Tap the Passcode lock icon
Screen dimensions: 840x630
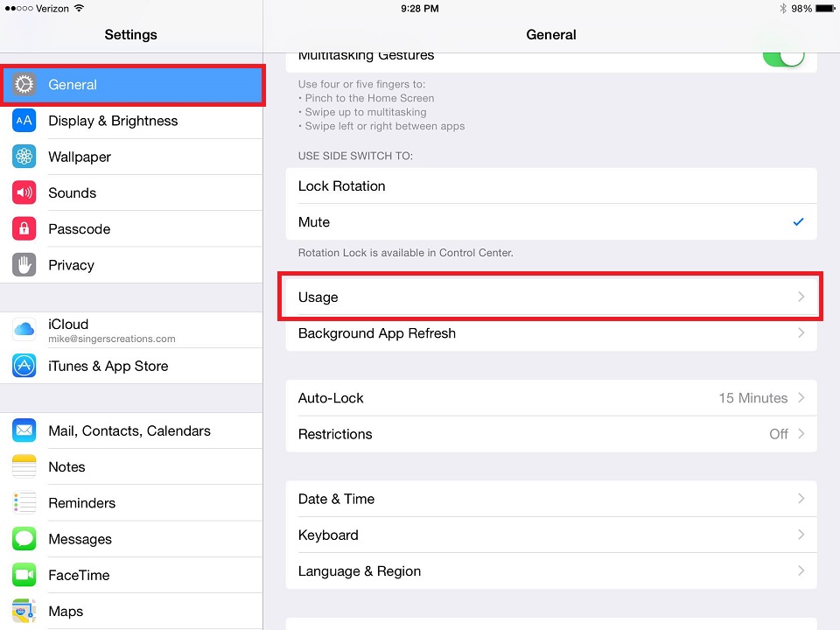[x=24, y=228]
